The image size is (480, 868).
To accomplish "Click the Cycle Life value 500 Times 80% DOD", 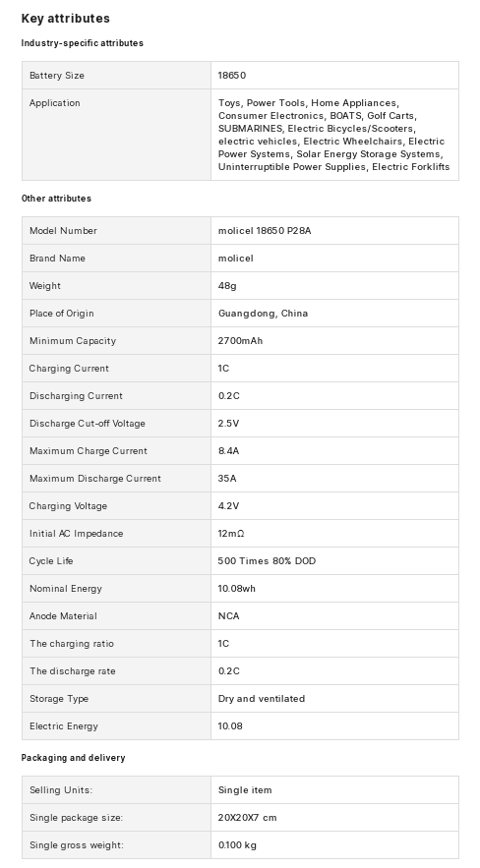I will pyautogui.click(x=267, y=560).
